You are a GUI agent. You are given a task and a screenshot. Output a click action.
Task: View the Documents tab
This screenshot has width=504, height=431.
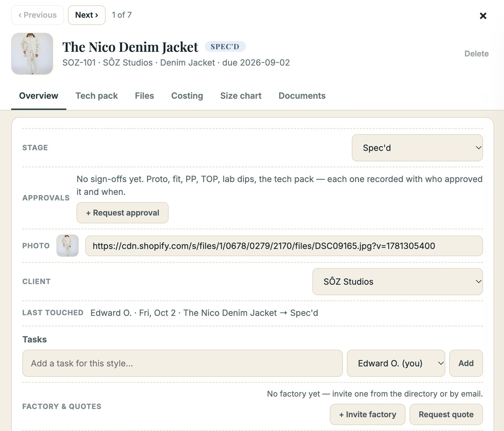pyautogui.click(x=302, y=96)
